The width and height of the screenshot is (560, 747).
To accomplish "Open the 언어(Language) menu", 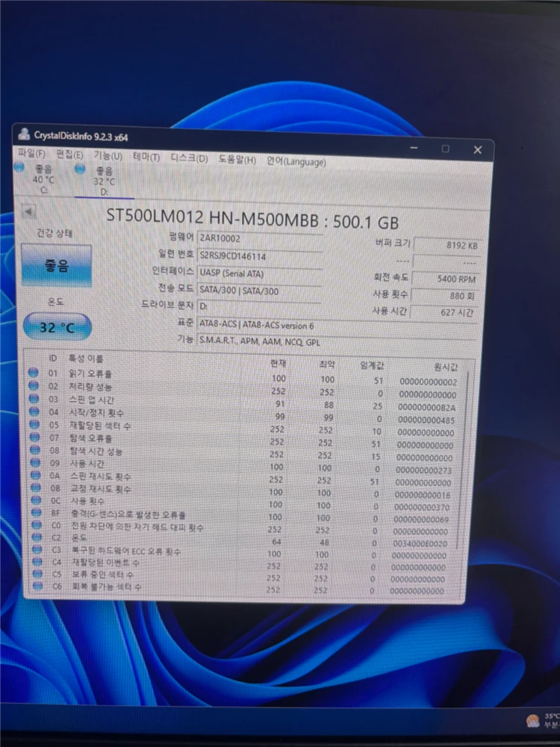I will tap(296, 161).
